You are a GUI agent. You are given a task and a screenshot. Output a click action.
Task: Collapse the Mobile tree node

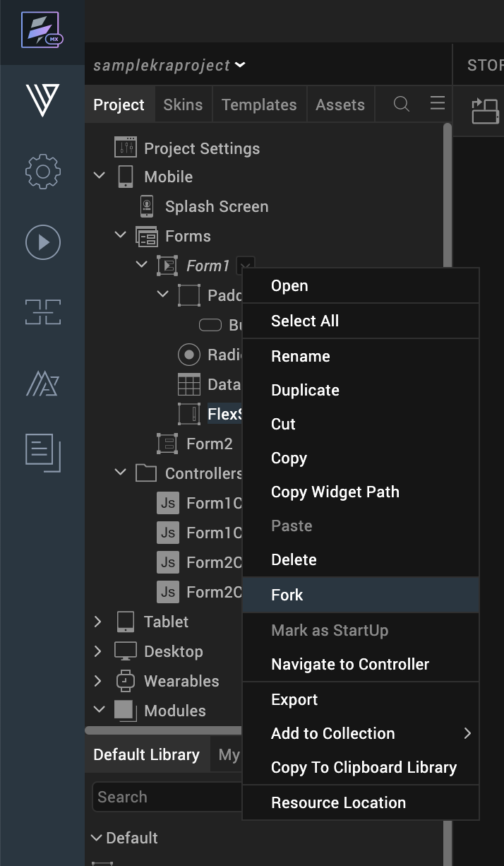pos(100,177)
